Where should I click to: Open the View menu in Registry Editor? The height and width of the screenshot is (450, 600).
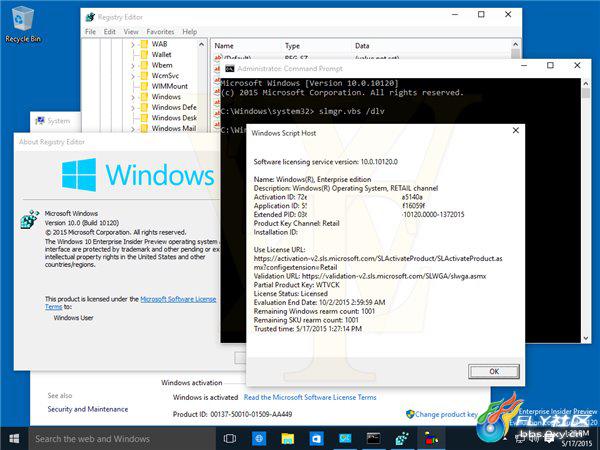coord(131,32)
